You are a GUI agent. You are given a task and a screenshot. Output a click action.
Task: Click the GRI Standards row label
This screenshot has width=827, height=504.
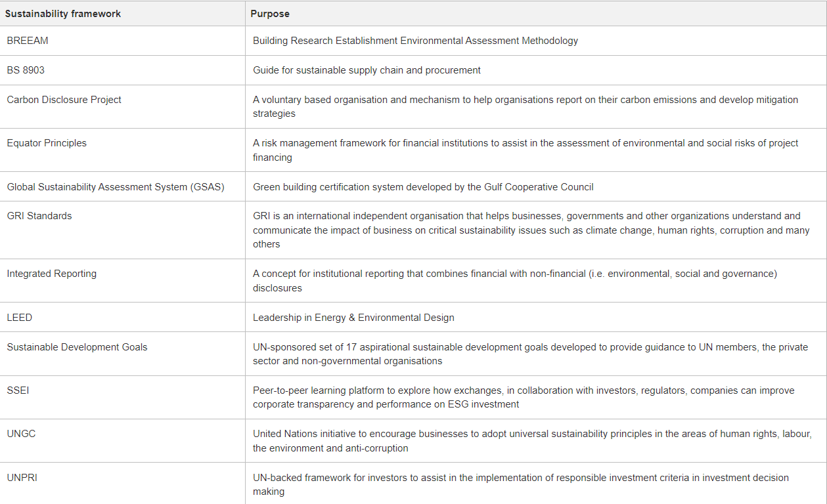pos(39,216)
